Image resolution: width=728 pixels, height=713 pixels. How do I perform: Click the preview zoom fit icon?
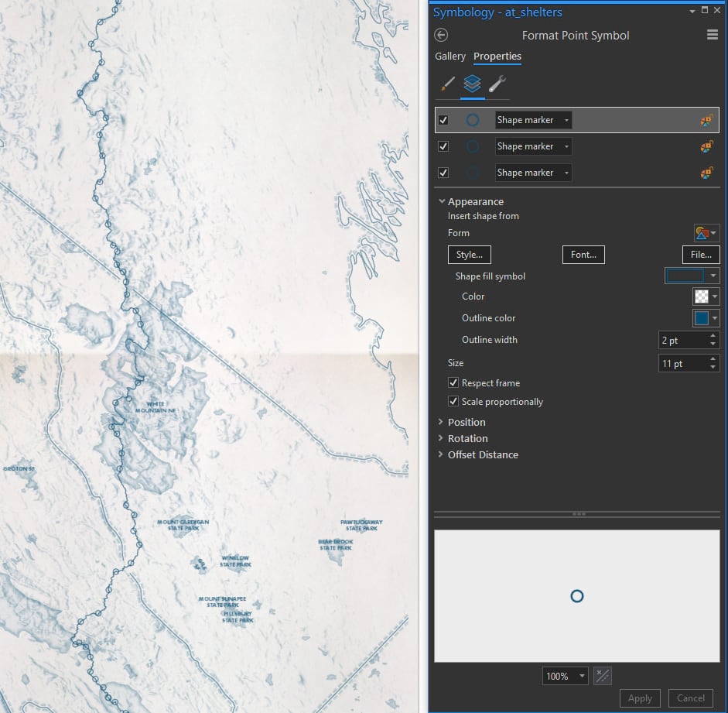602,676
